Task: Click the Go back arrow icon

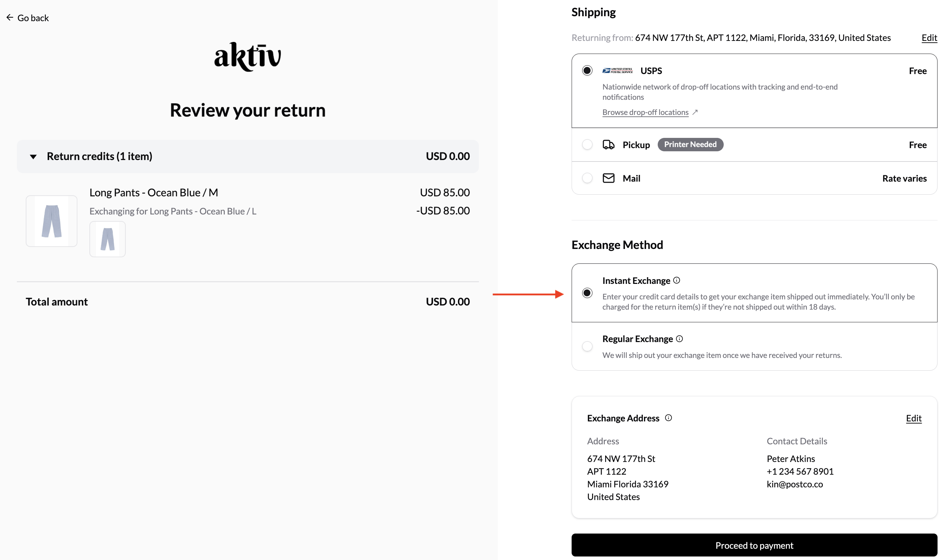Action: (x=10, y=17)
